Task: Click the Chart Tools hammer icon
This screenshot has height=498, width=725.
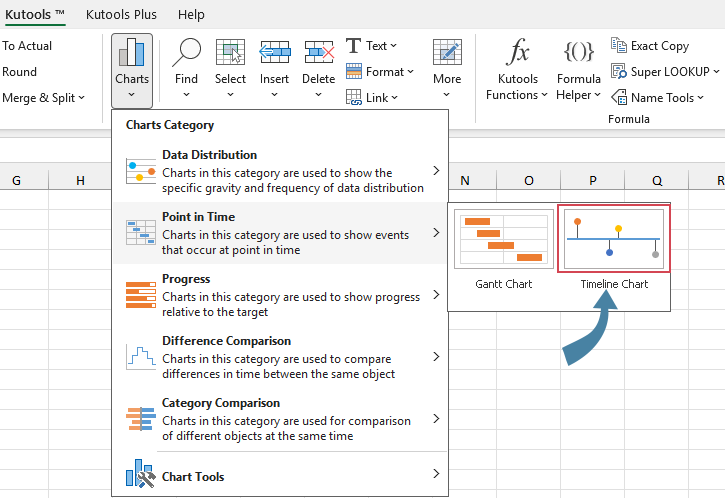Action: tap(141, 473)
